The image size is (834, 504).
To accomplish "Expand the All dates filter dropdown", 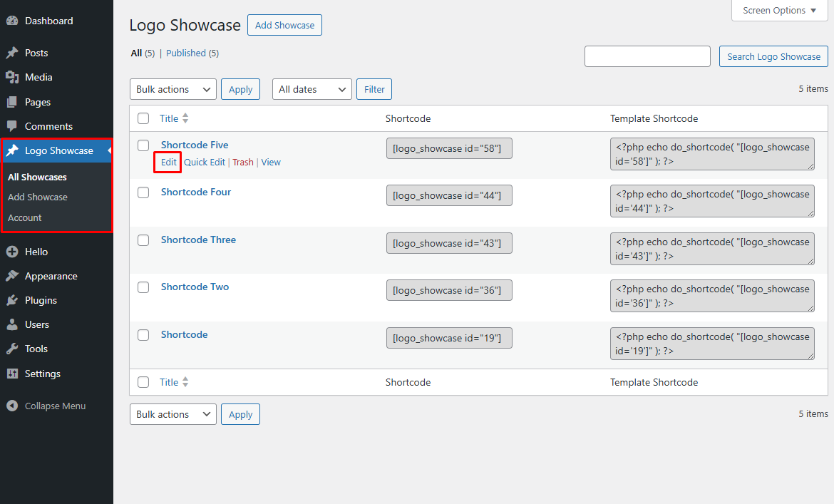I will 312,89.
